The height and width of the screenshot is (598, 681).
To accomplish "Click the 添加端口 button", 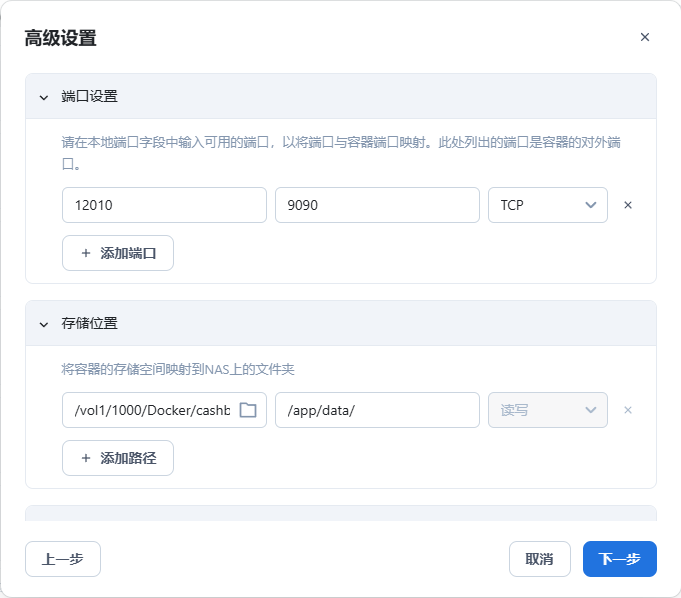I will coord(118,253).
